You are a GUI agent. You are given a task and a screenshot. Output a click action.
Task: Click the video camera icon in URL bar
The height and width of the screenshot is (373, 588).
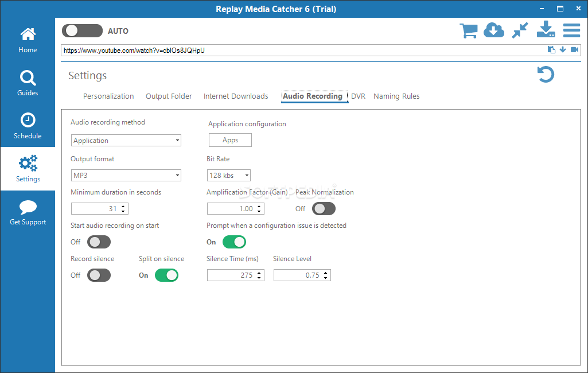click(574, 49)
